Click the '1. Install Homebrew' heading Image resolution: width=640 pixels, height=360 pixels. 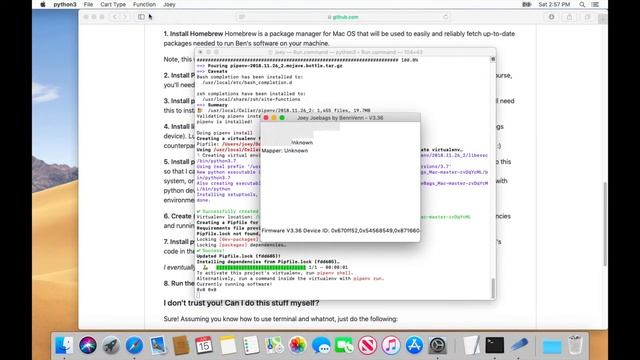[x=193, y=34]
